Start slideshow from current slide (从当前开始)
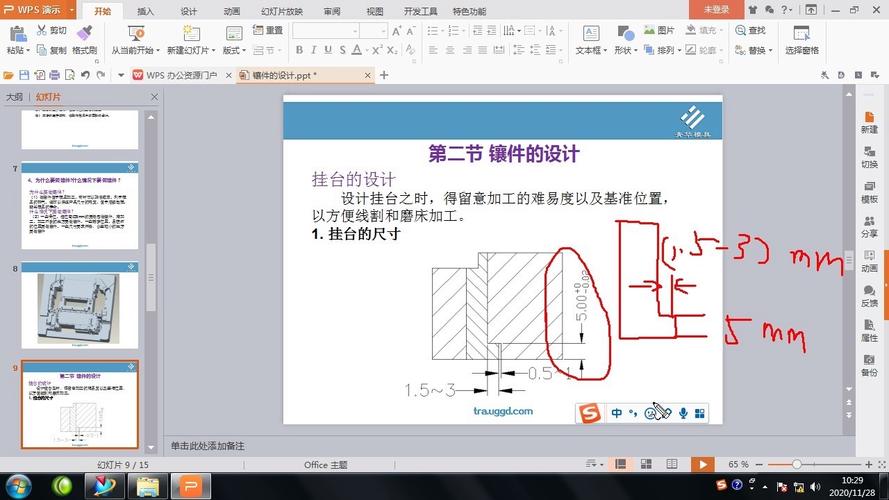The height and width of the screenshot is (500, 889). point(135,40)
